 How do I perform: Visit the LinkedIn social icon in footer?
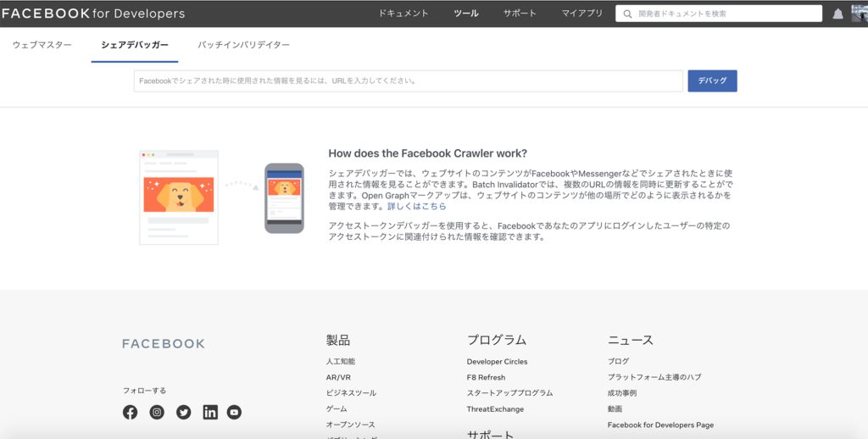(x=210, y=413)
